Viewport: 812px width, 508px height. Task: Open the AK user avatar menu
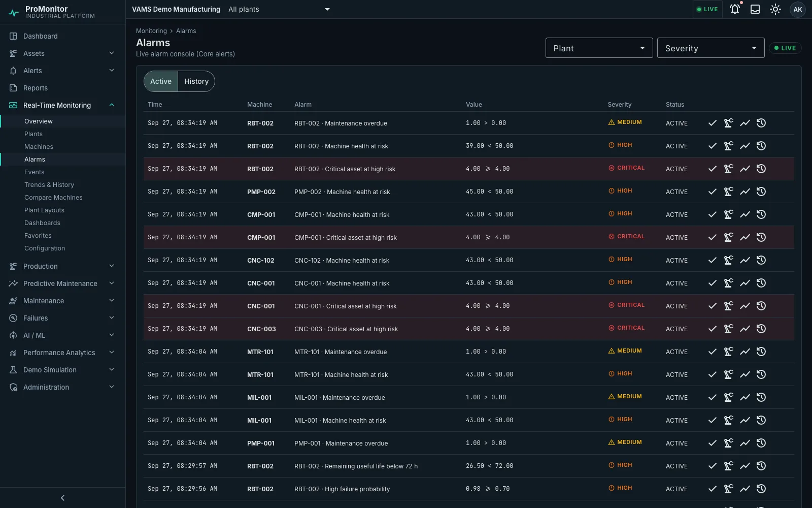[797, 9]
